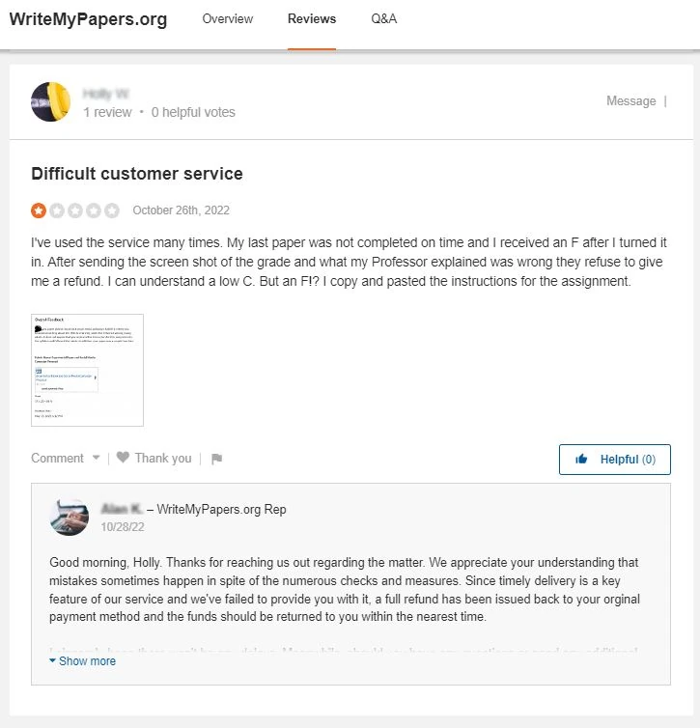Click the fifth grey rating star
This screenshot has height=728, width=700.
[111, 210]
